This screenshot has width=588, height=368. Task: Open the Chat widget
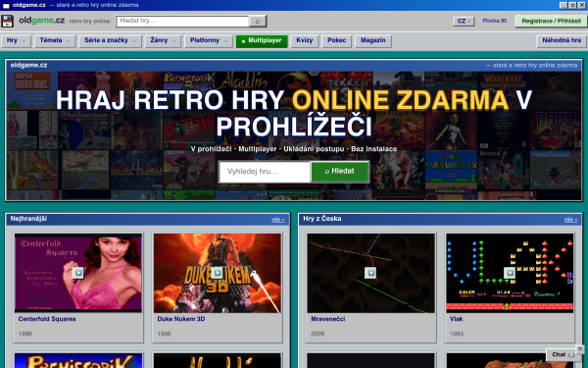tap(562, 354)
